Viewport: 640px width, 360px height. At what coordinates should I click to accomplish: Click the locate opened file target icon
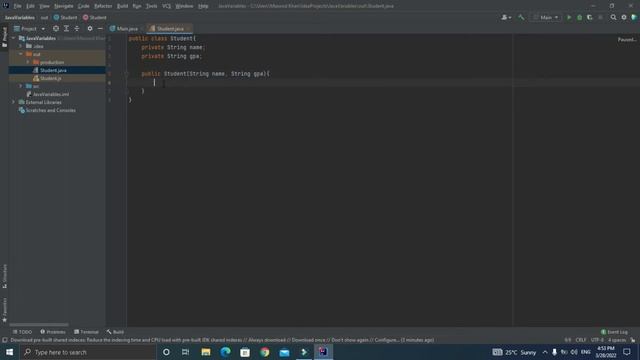pyautogui.click(x=56, y=29)
